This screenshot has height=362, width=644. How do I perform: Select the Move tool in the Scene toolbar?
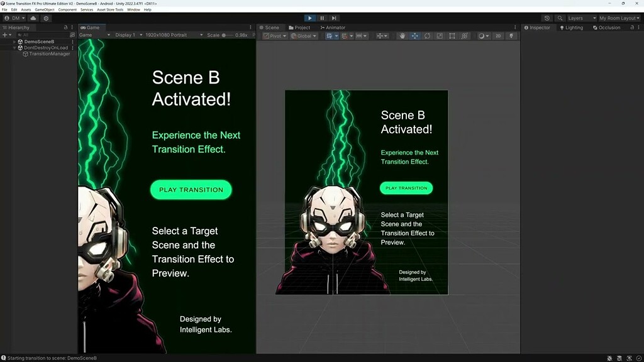tap(414, 36)
